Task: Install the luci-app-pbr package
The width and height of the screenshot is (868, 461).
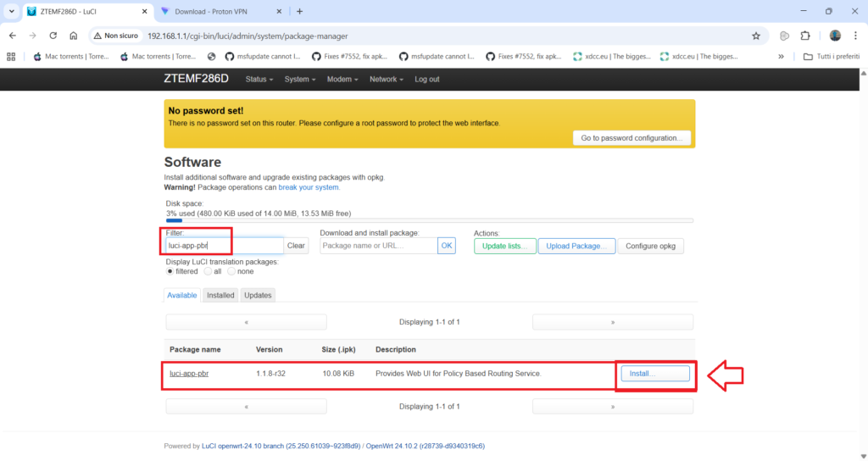Action: tap(654, 374)
